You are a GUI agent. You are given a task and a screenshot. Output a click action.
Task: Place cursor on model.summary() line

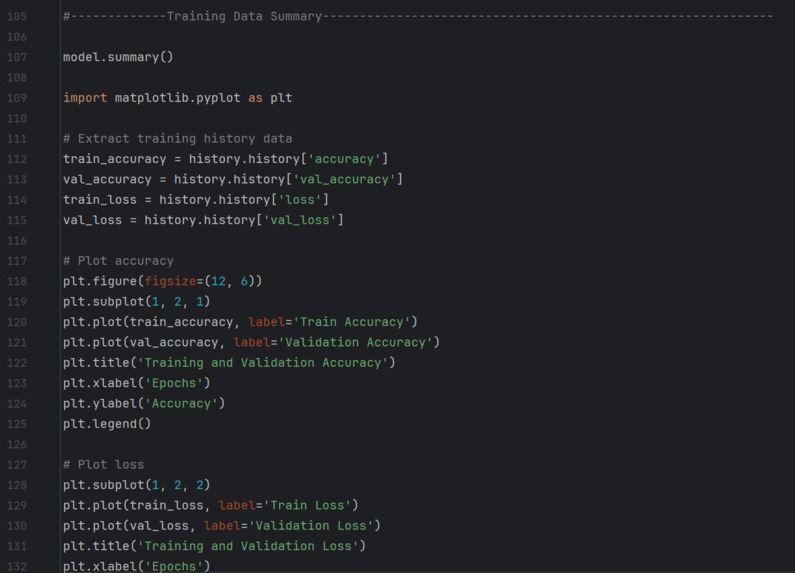(x=118, y=57)
